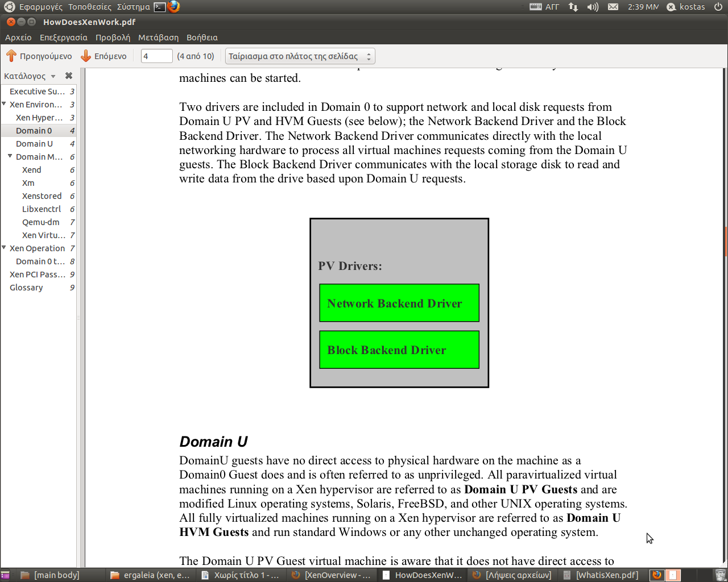Switch to the [Λήψεις αρχείων] window
Screen dimensions: 728x582
(x=512, y=575)
